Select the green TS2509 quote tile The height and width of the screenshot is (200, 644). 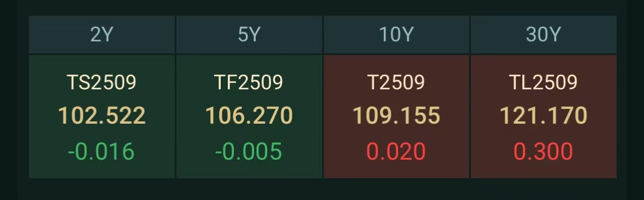click(x=102, y=117)
